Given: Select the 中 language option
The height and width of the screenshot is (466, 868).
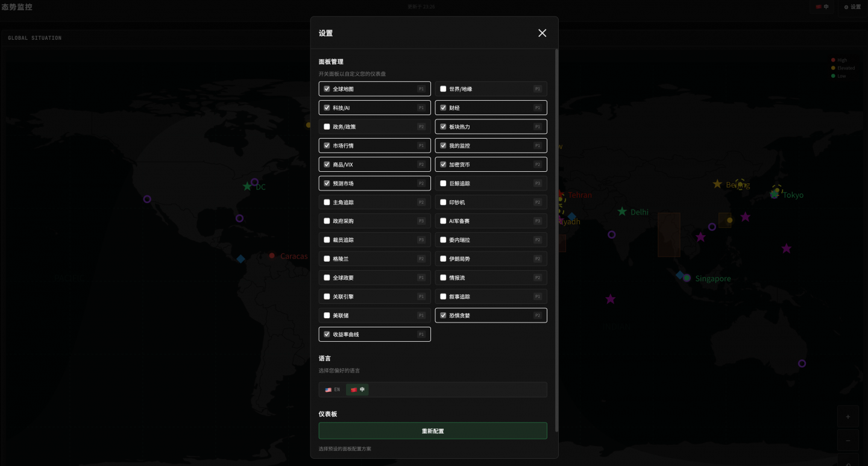Looking at the screenshot, I should tap(357, 389).
